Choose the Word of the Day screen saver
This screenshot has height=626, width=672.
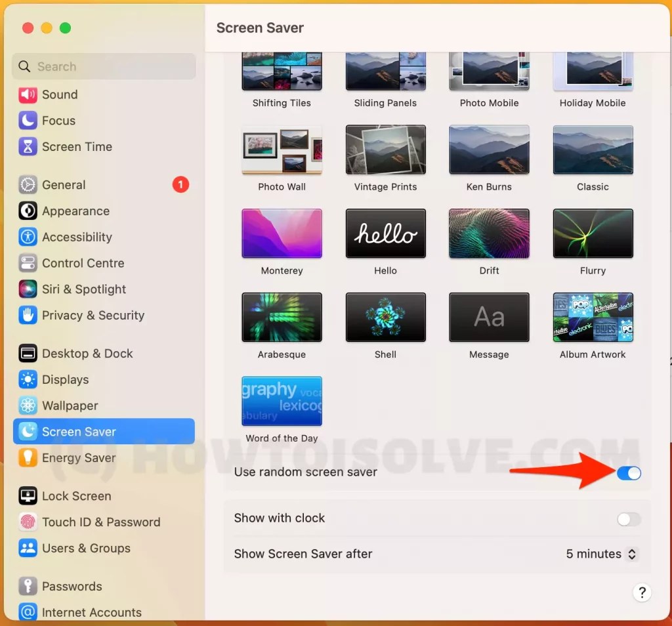point(282,401)
